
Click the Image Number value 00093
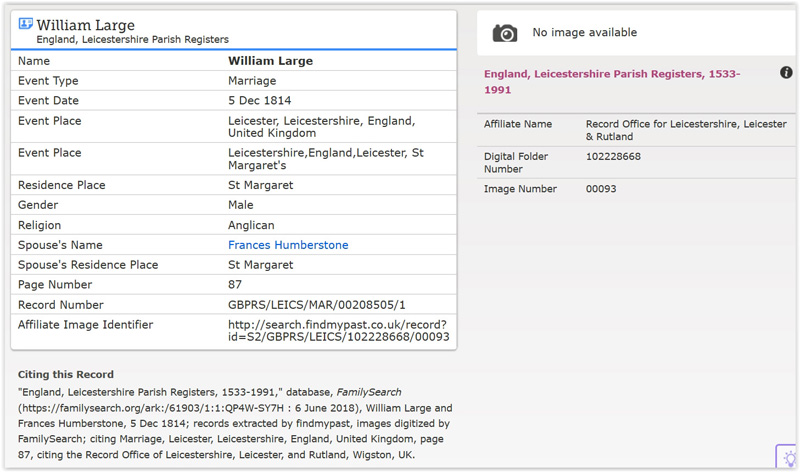601,189
